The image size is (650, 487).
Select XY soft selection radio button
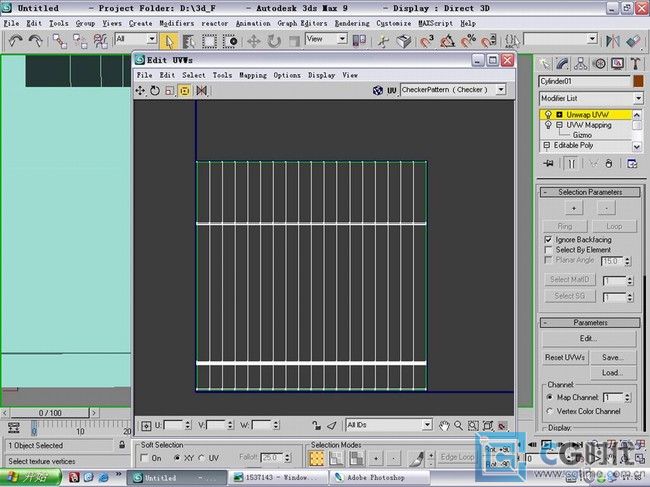(177, 458)
